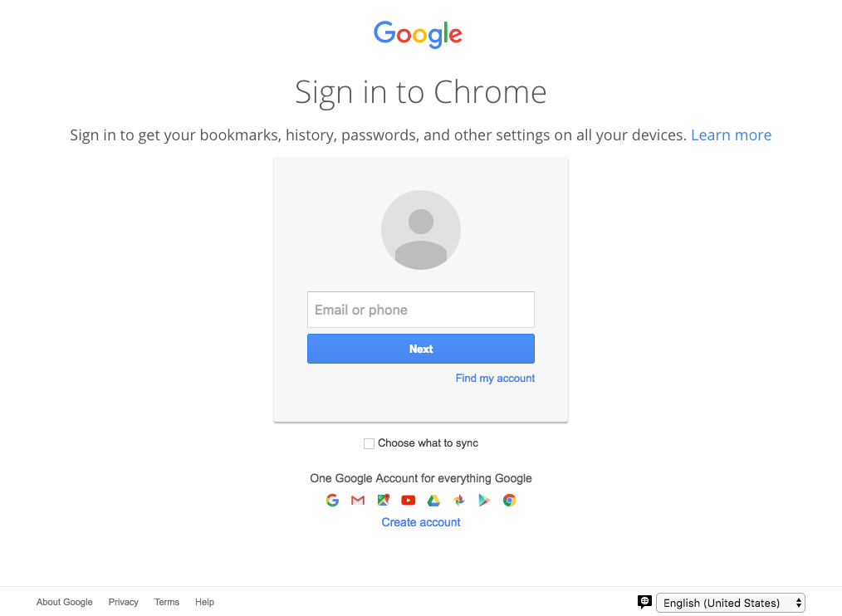Click the Gmail envelope icon
Screen dimensions: 842x616
coord(358,500)
